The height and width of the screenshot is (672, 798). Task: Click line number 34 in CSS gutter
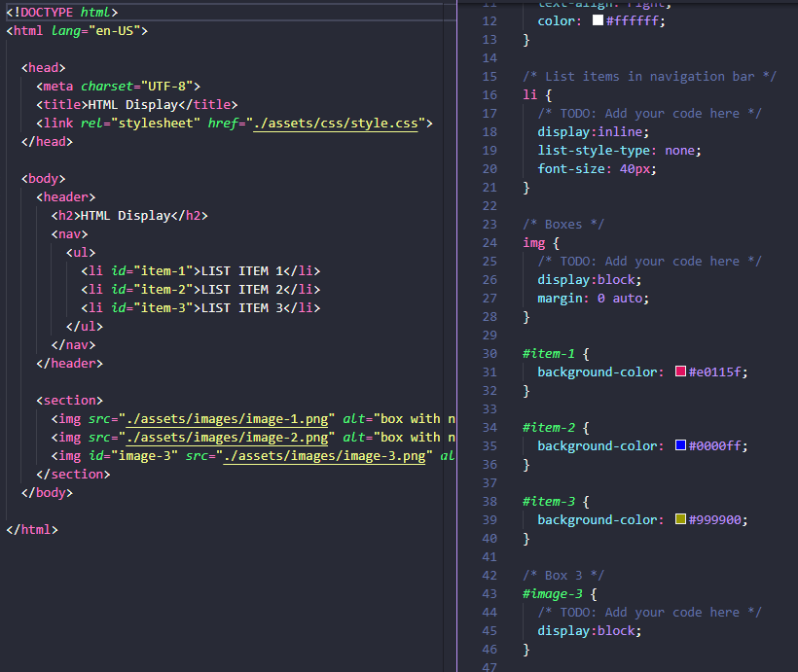point(490,427)
